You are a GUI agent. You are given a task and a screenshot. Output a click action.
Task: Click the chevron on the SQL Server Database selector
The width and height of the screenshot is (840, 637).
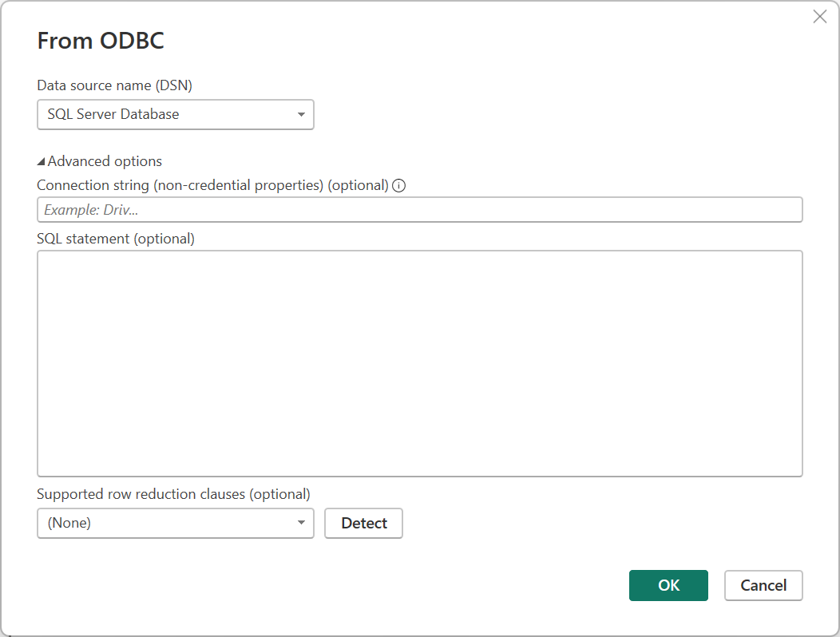[301, 114]
